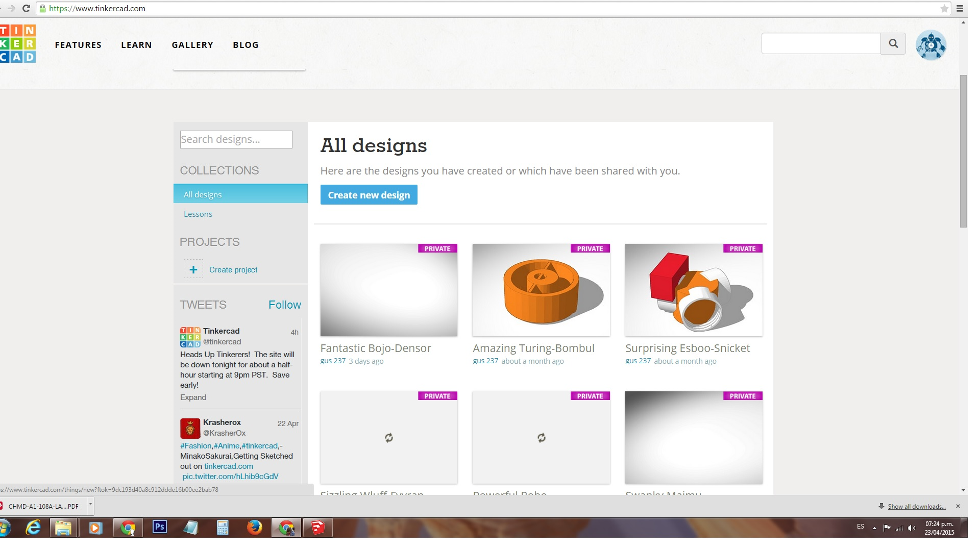This screenshot has height=551, width=980.
Task: Open Internet Explorer from the taskbar
Action: (x=34, y=528)
